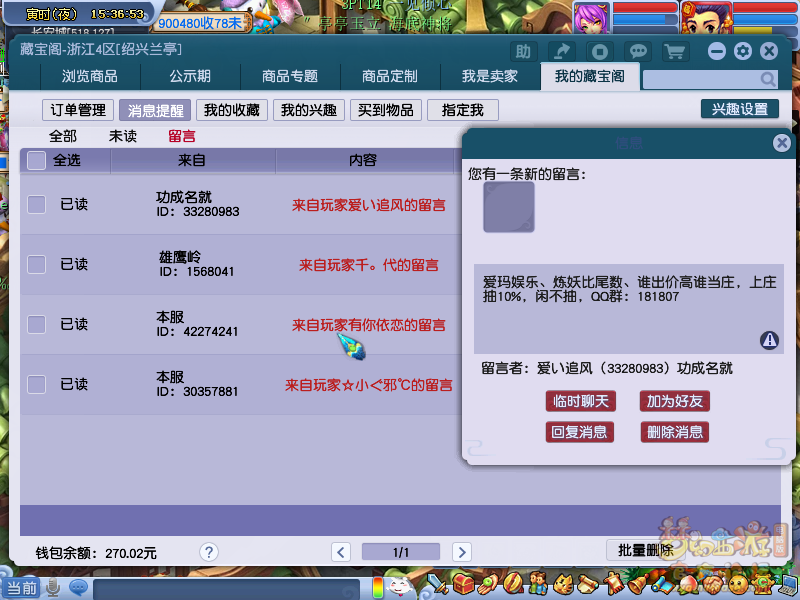Click the speech bubble messages icon
Viewport: 800px width, 600px height.
click(x=637, y=51)
